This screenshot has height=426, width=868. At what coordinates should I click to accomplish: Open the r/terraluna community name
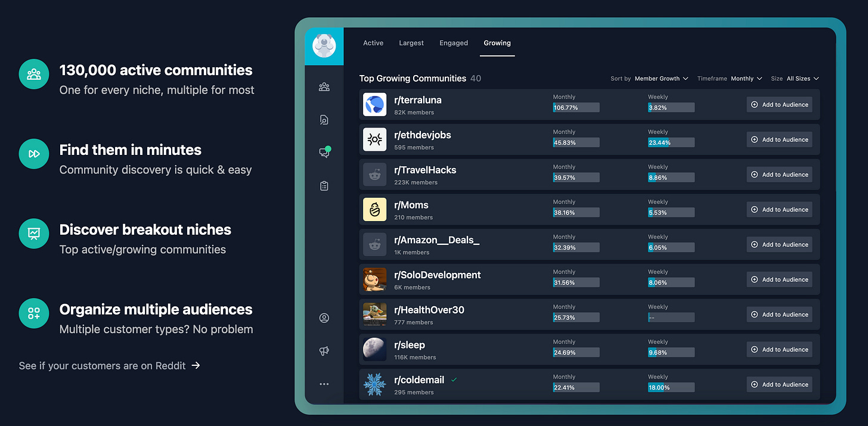(418, 100)
